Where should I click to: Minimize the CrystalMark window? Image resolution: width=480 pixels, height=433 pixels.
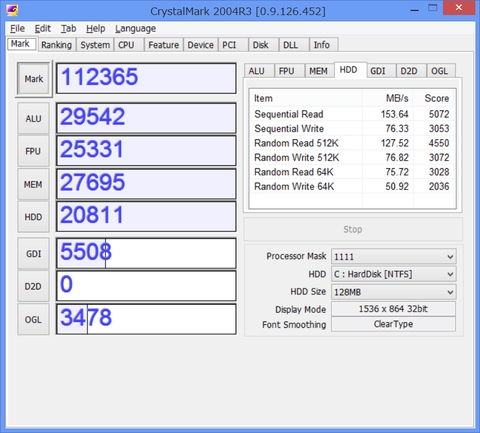414,9
